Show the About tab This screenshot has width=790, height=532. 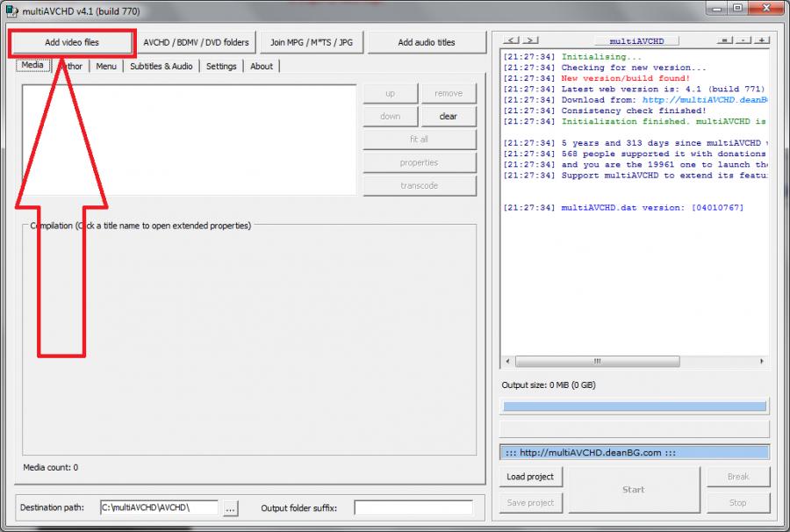point(262,66)
